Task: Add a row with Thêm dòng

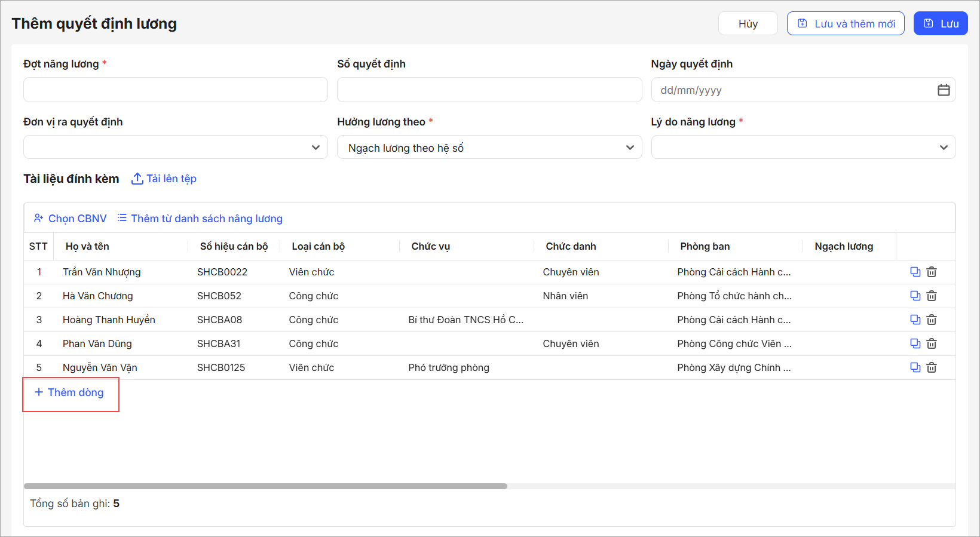Action: (x=70, y=392)
